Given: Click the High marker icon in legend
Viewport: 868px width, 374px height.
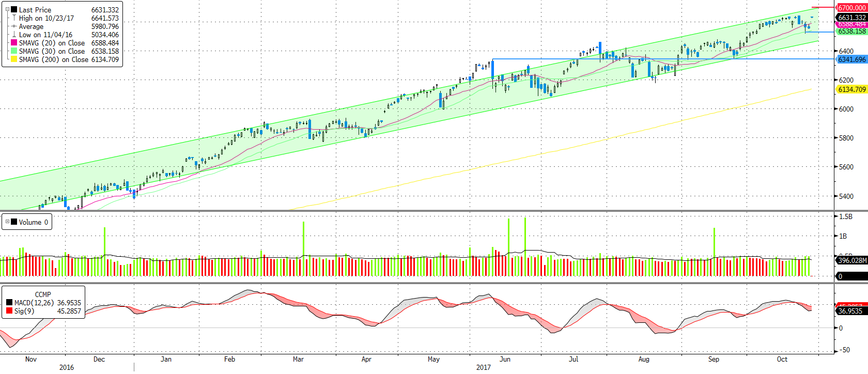Looking at the screenshot, I should coord(14,18).
